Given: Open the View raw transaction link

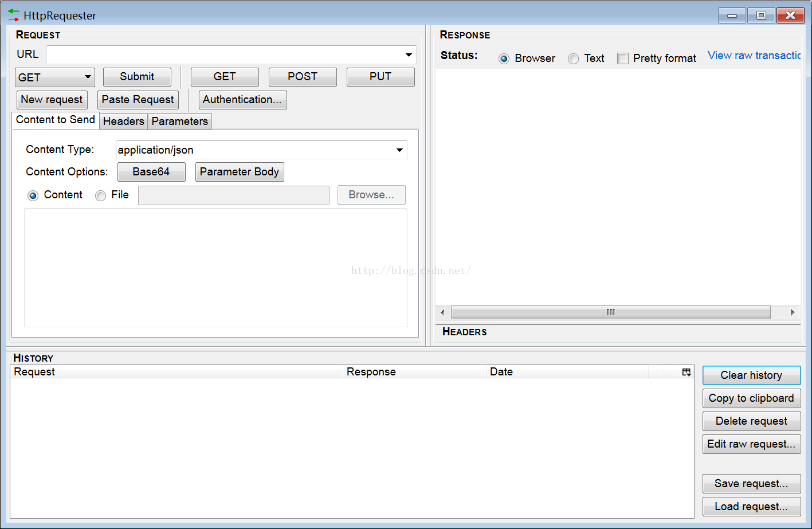Looking at the screenshot, I should point(754,56).
